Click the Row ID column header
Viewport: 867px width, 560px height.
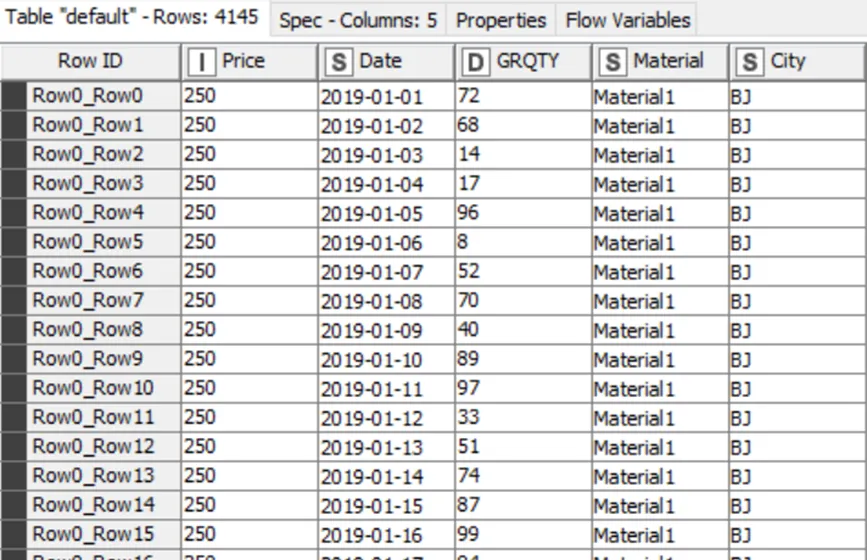[x=90, y=61]
